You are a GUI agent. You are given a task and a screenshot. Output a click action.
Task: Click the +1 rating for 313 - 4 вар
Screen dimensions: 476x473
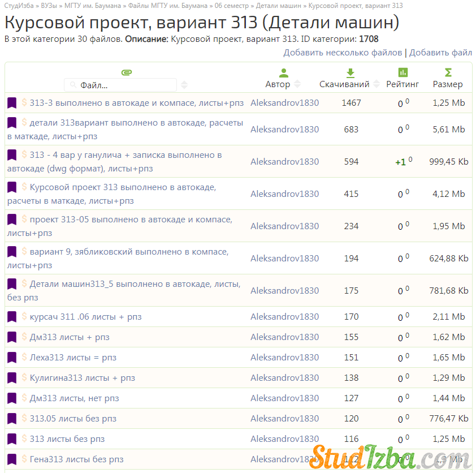(x=400, y=162)
